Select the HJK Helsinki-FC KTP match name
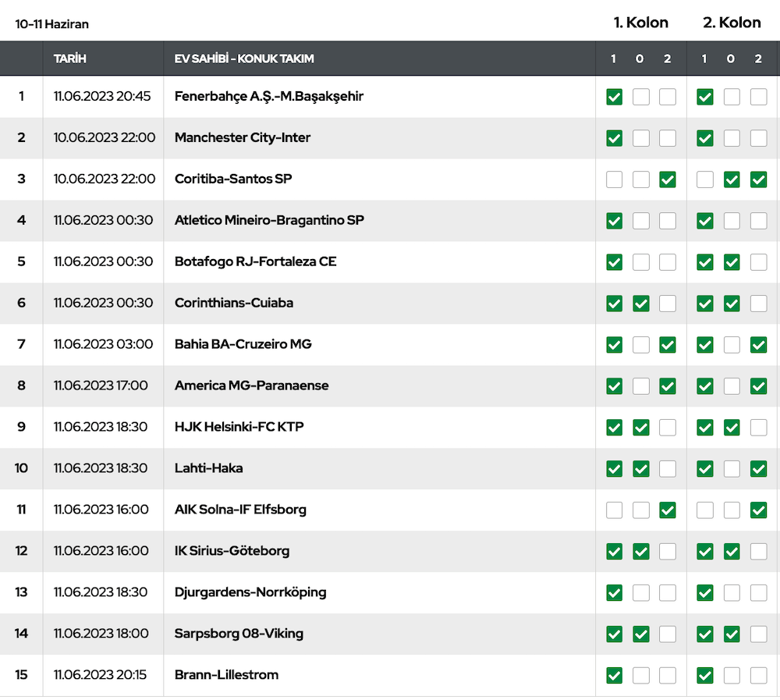780x700 pixels. [x=239, y=427]
